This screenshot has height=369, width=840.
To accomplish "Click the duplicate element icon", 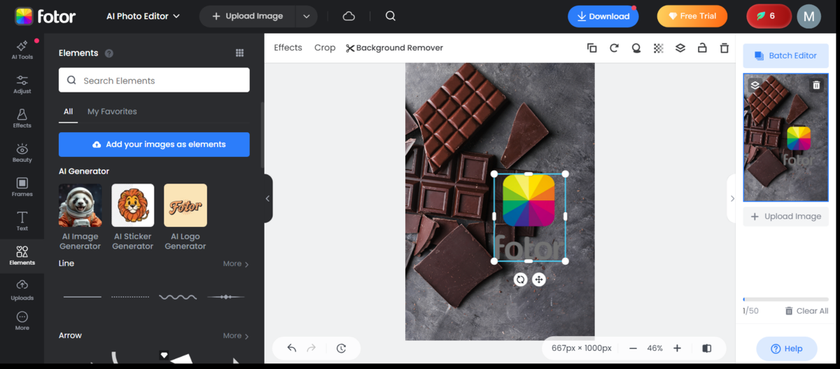I will (x=592, y=48).
